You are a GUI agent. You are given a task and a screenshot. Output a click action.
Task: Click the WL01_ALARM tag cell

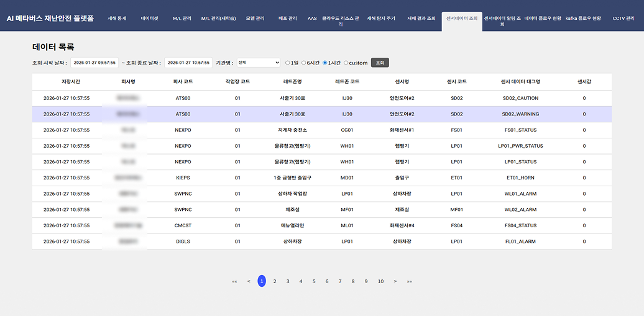[x=520, y=194]
